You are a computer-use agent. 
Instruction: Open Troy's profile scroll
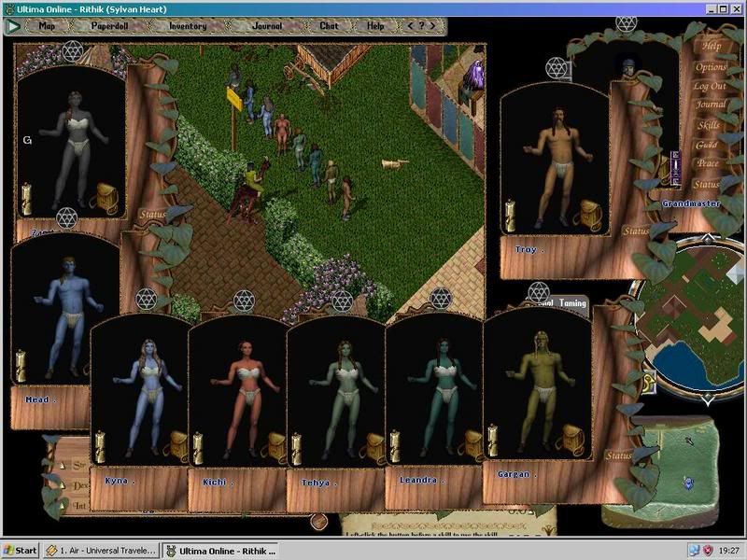(510, 216)
